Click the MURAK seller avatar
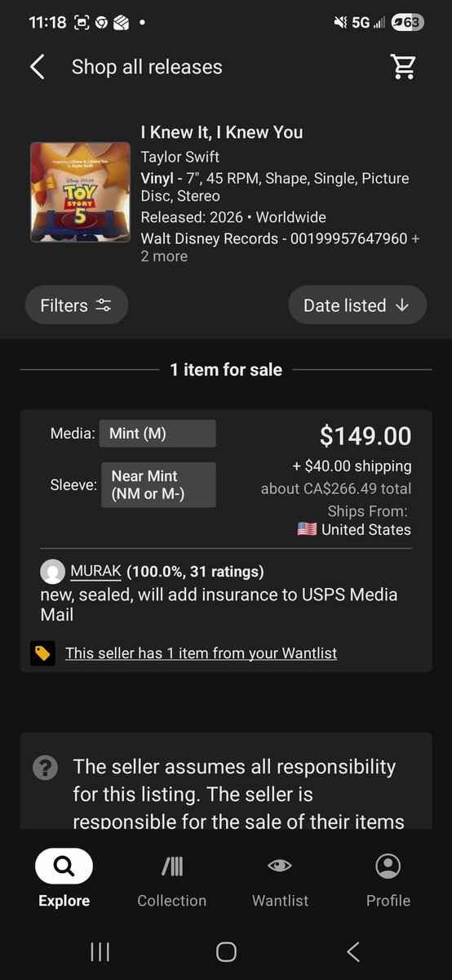 coord(52,572)
